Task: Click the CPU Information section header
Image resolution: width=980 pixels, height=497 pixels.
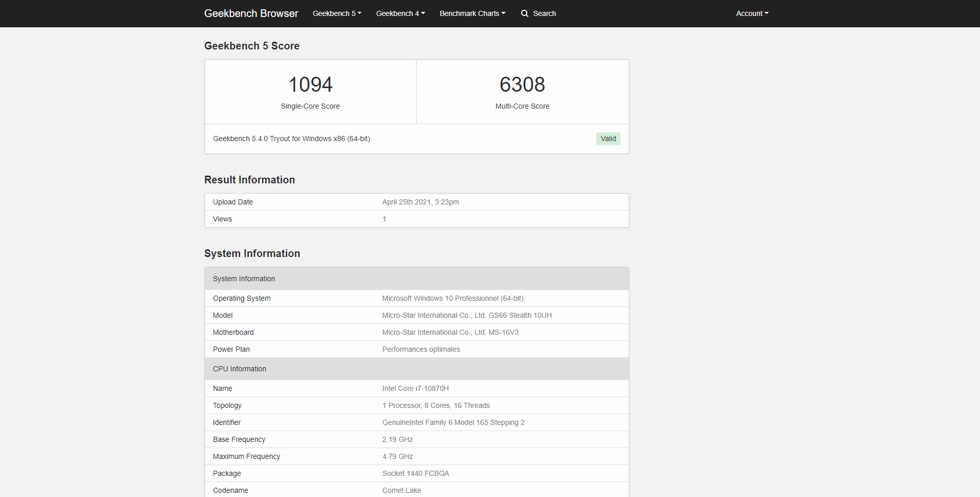Action: [417, 369]
